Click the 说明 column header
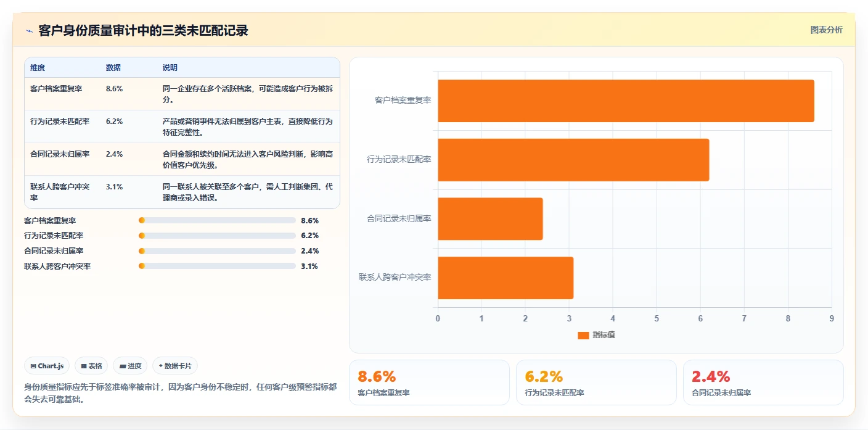The width and height of the screenshot is (868, 430). [x=170, y=68]
